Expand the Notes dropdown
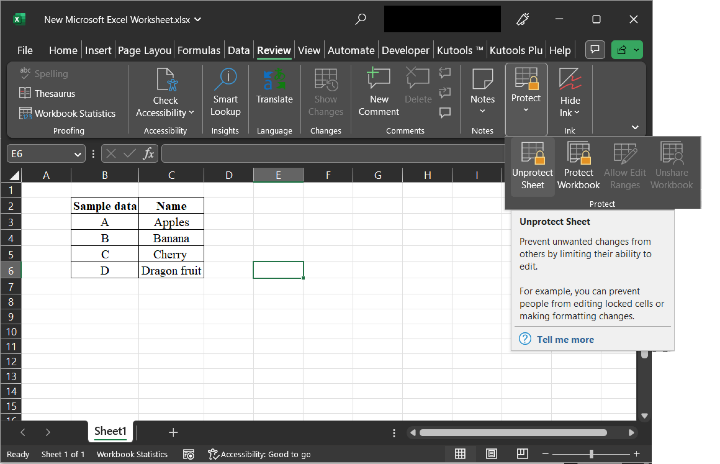Image resolution: width=720 pixels, height=464 pixels. [x=482, y=111]
